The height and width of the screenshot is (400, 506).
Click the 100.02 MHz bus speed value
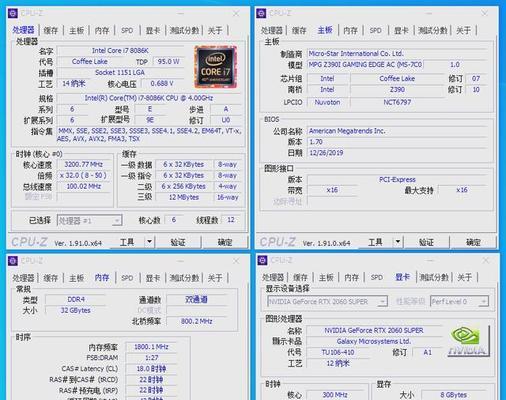tap(83, 186)
